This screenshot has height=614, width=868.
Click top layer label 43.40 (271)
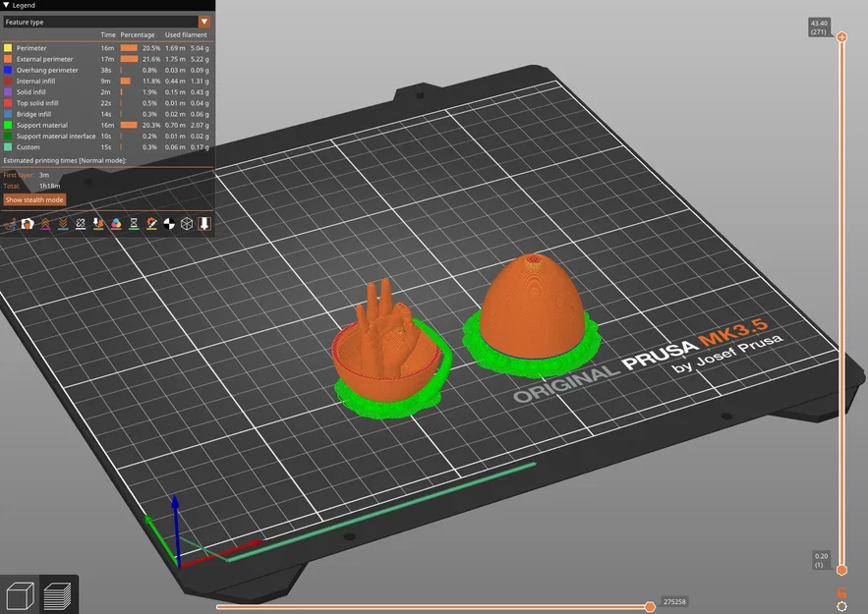[x=819, y=28]
